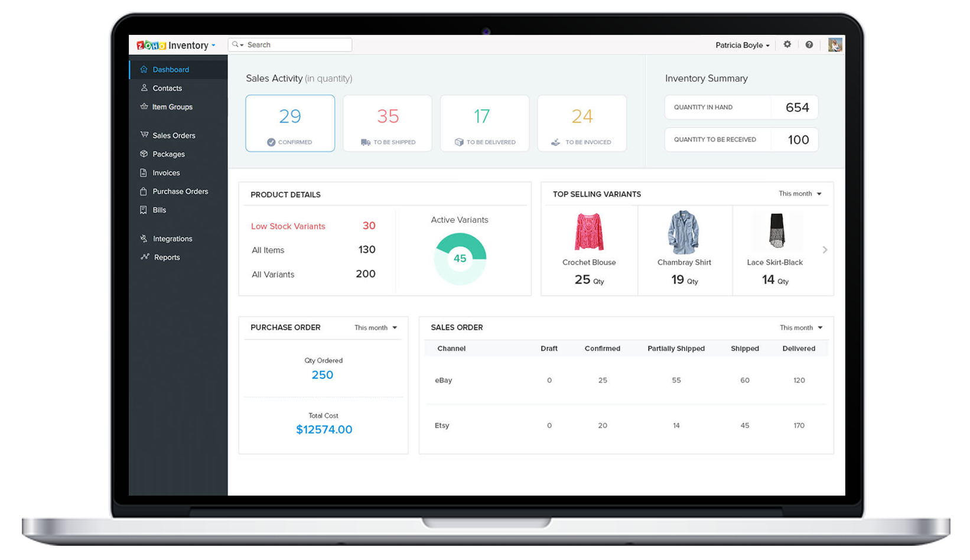Viewport: 970px width, 560px height.
Task: Open the Low Stock Variants list
Action: 288,226
